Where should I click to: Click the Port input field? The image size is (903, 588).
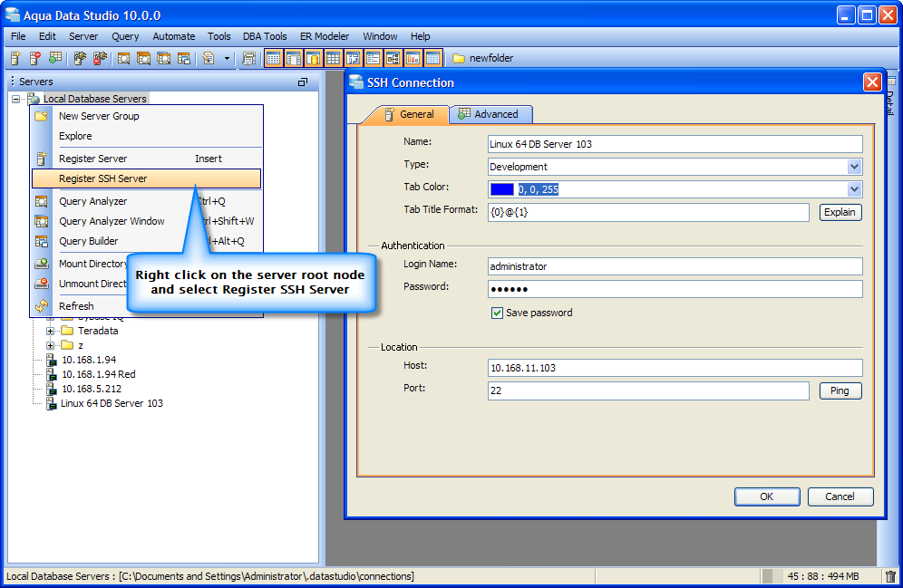coord(648,390)
